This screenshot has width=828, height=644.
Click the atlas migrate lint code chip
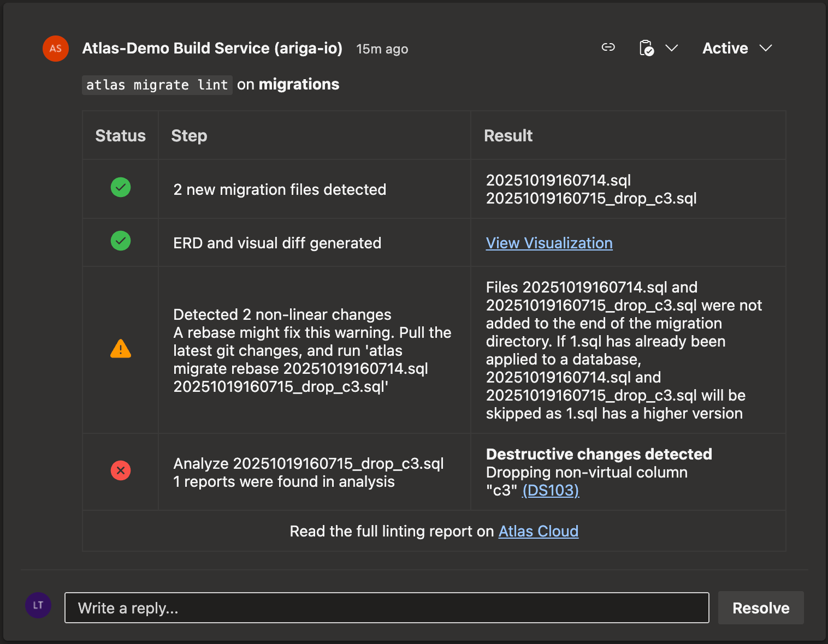pos(157,85)
